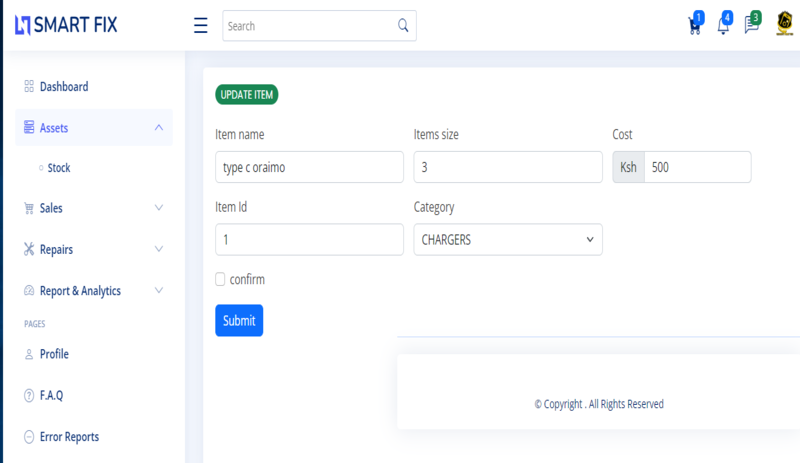Click the search magnifier icon
The width and height of the screenshot is (800, 463).
[403, 26]
